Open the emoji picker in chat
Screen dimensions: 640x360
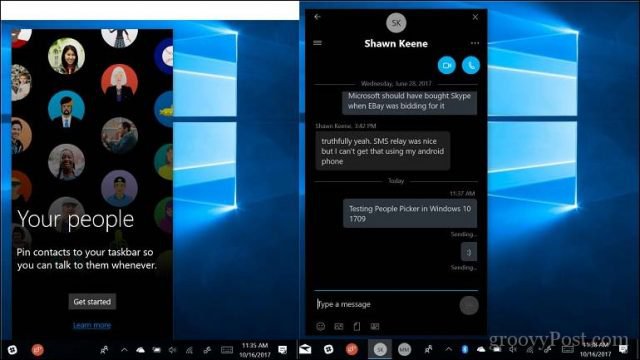point(321,326)
